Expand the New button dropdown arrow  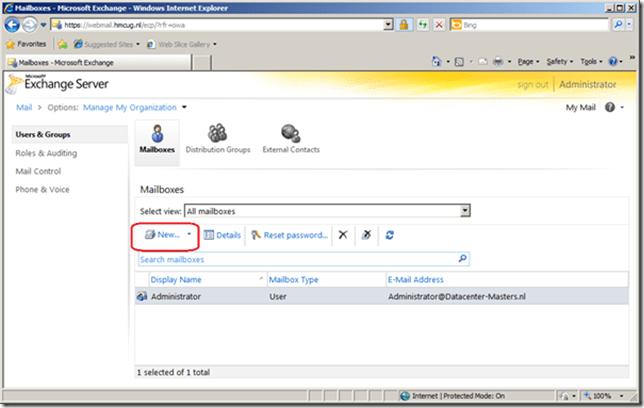[189, 235]
